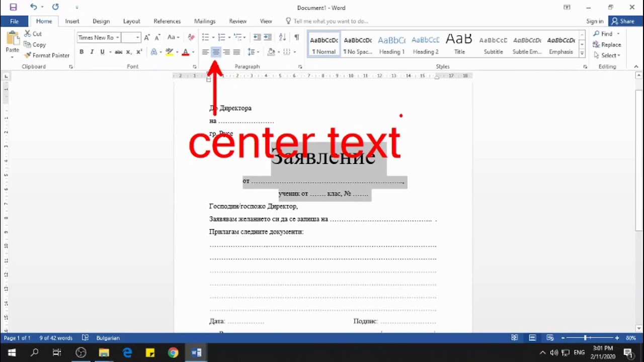
Task: Toggle bold formatting
Action: pos(82,52)
